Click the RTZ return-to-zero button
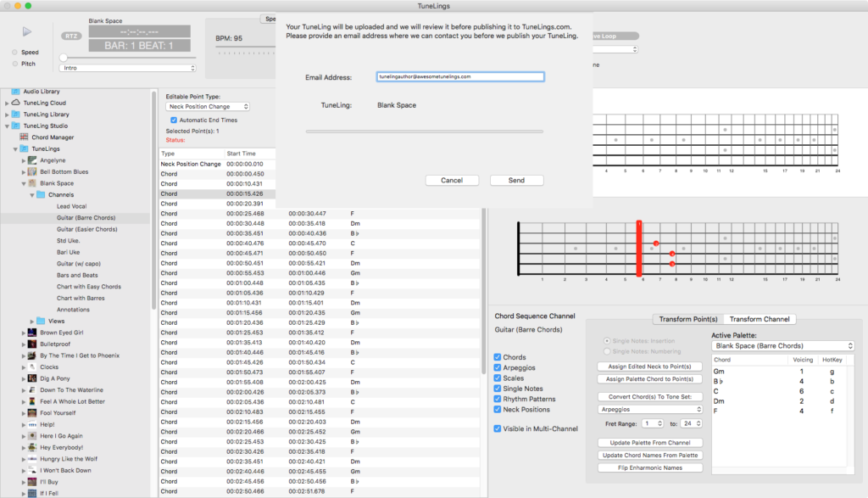The height and width of the screenshot is (498, 868). tap(70, 36)
